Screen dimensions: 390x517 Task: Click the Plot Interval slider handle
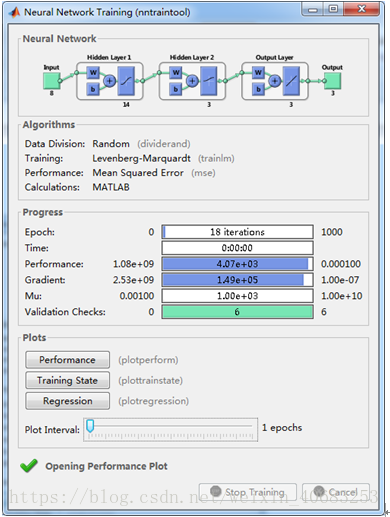pos(90,426)
